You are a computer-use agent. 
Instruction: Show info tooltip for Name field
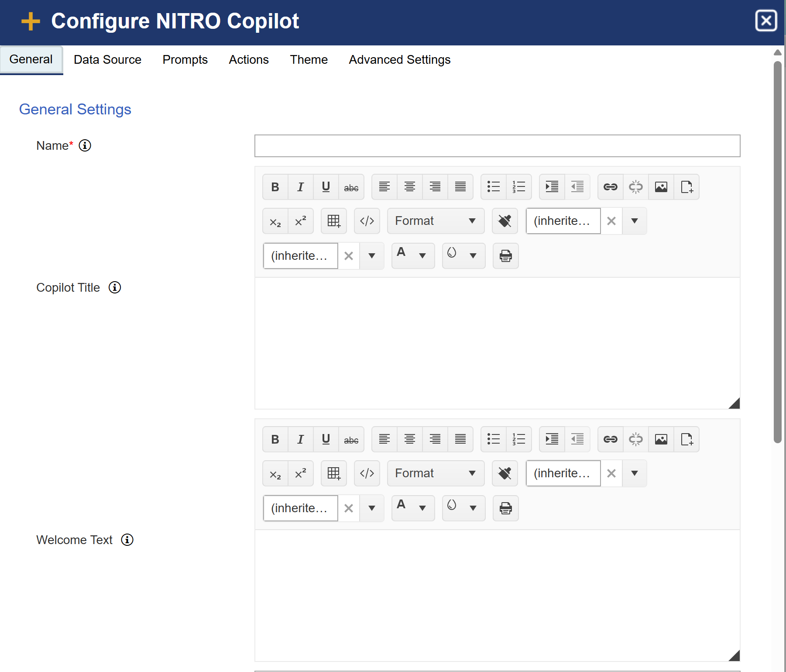85,145
